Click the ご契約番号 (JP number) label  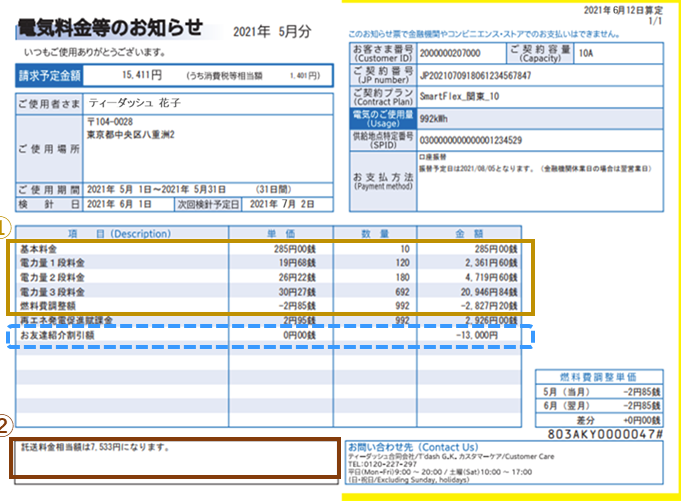(383, 75)
